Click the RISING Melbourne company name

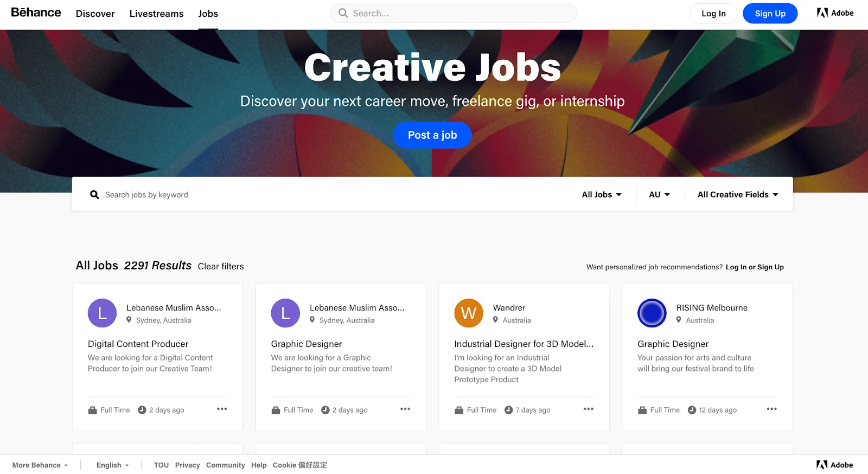tap(712, 308)
